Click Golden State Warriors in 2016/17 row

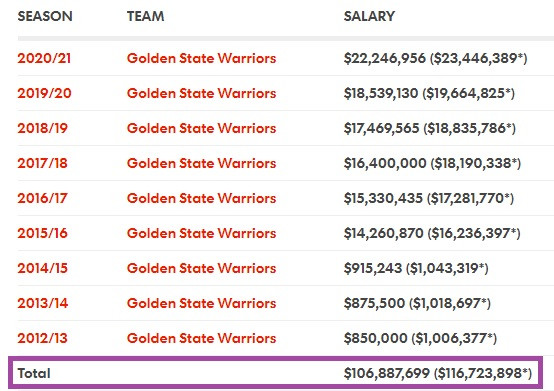(x=201, y=198)
